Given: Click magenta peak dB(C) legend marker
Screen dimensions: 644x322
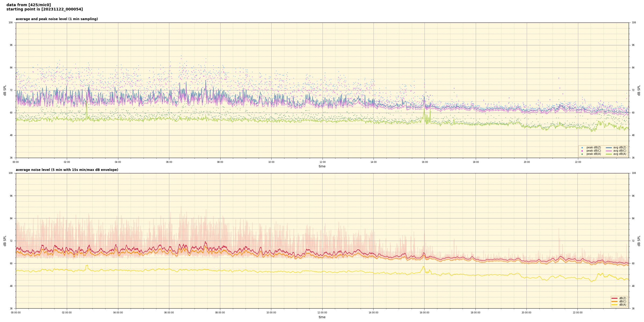Looking at the screenshot, I should click(x=582, y=151).
